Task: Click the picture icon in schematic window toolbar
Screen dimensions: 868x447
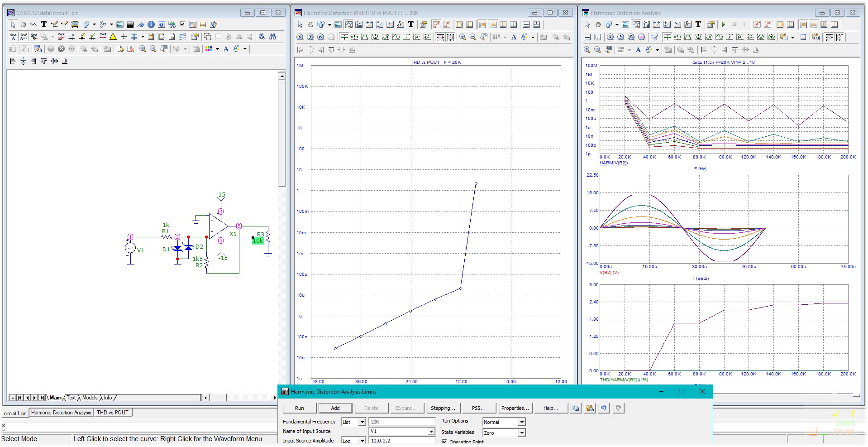Action: tap(120, 24)
